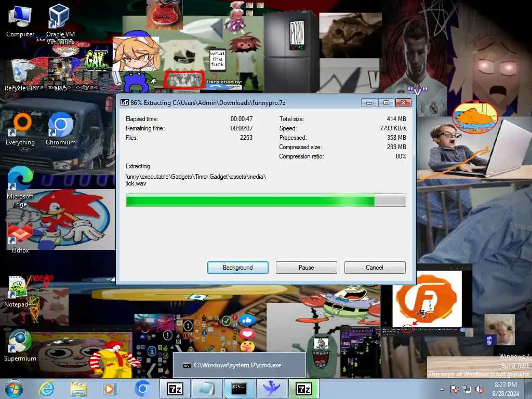Cancel the funnypro.7z extraction

coord(375,268)
